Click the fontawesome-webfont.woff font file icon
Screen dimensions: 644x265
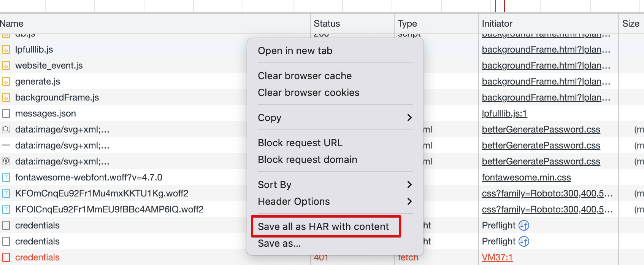[x=6, y=177]
